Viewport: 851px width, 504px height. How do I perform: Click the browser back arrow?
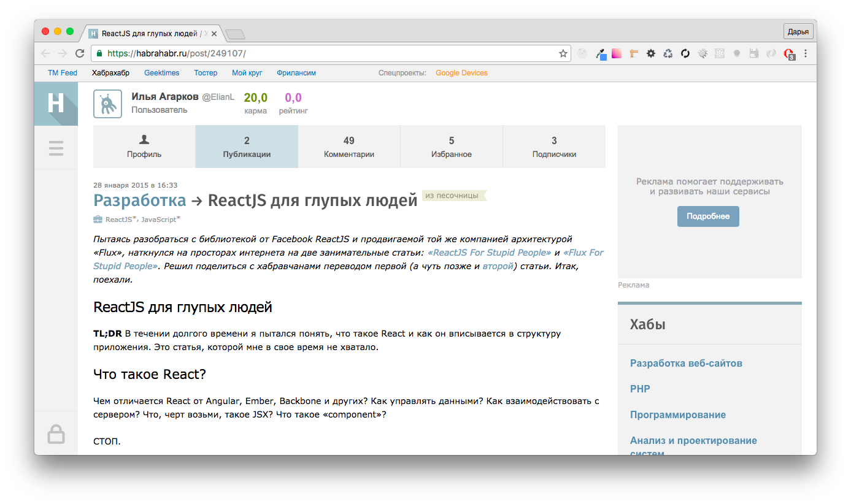[x=46, y=53]
